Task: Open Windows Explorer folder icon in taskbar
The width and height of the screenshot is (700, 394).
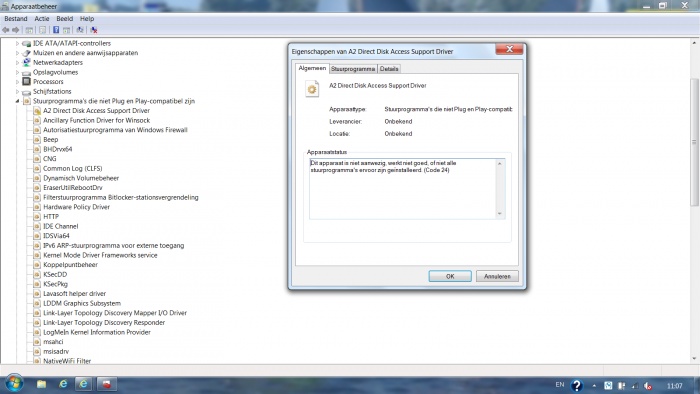Action: [42, 384]
